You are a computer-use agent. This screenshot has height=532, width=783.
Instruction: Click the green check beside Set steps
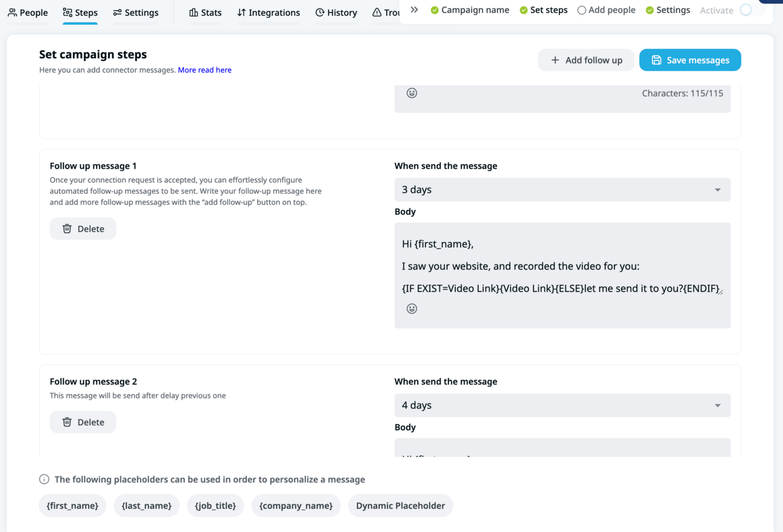pyautogui.click(x=524, y=10)
